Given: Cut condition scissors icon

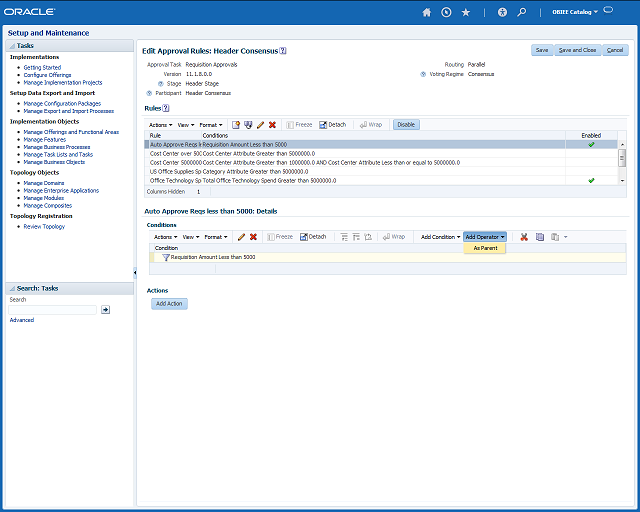Looking at the screenshot, I should (524, 237).
